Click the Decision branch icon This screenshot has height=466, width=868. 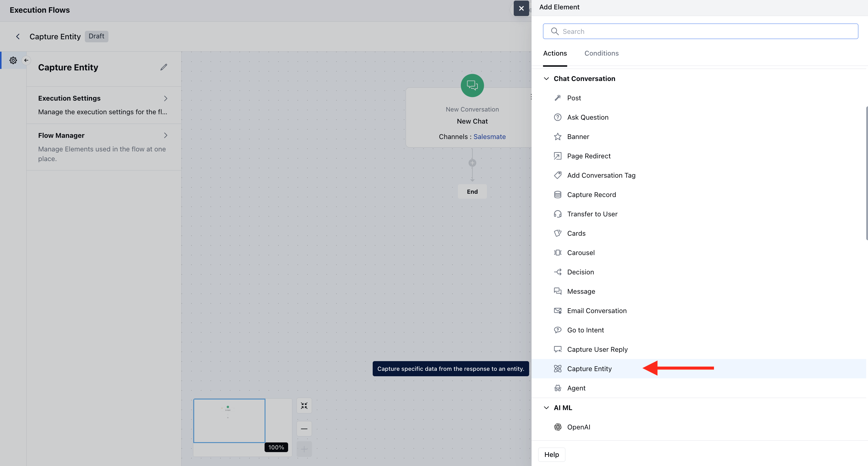click(x=558, y=272)
